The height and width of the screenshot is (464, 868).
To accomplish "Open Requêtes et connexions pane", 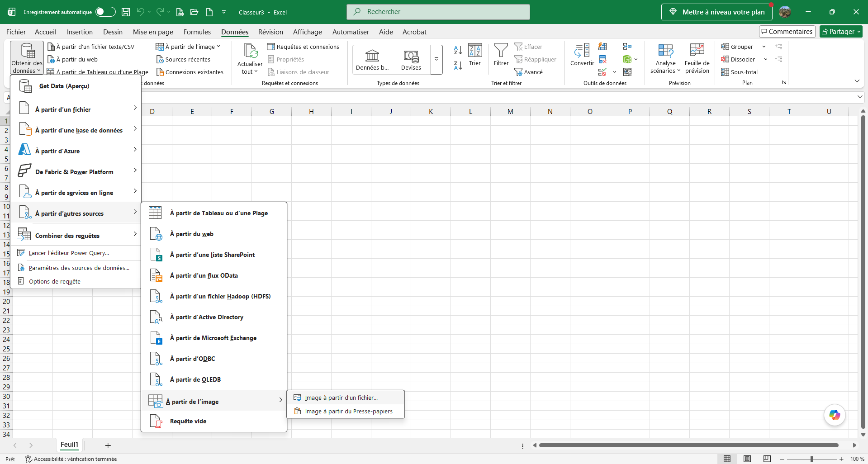I will pyautogui.click(x=303, y=47).
